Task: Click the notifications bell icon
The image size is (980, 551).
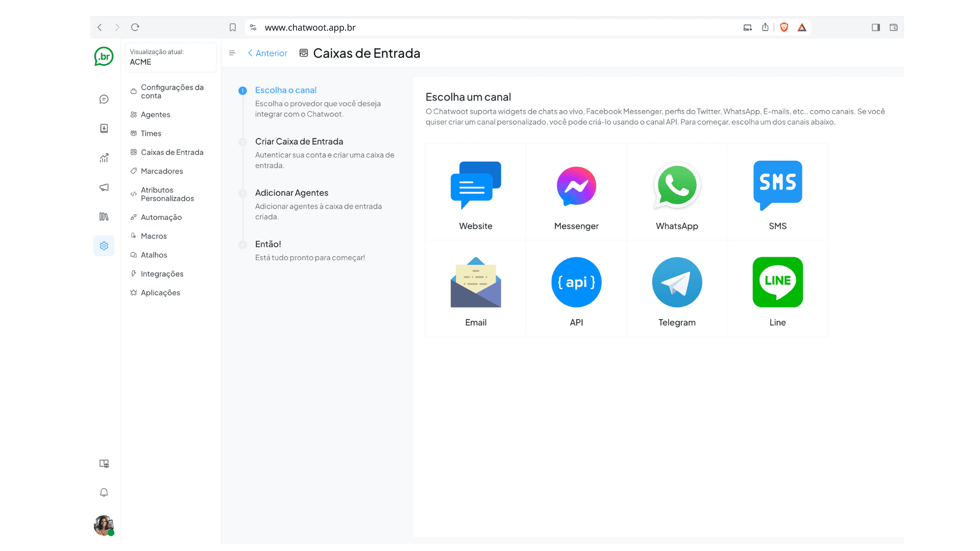Action: click(104, 492)
